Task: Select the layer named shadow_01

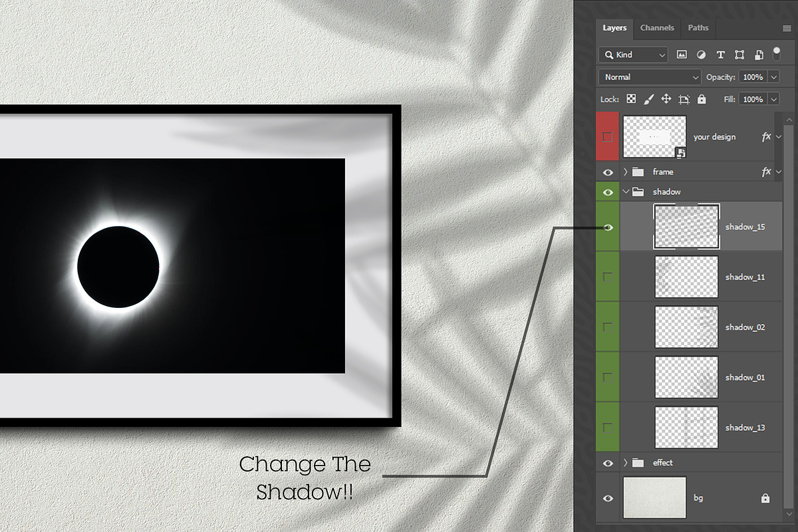Action: tap(745, 377)
